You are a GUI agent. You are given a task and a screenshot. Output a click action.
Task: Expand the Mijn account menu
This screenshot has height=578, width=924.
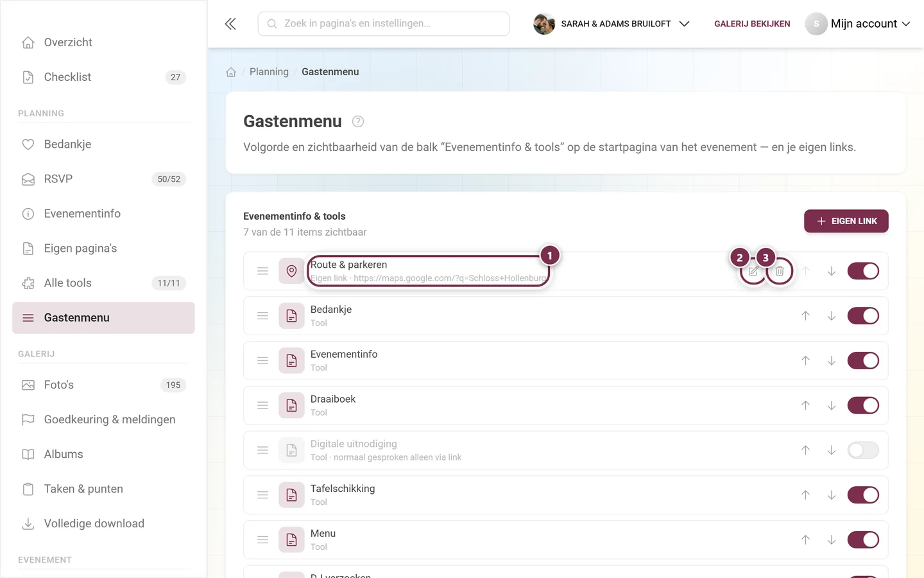(x=858, y=24)
